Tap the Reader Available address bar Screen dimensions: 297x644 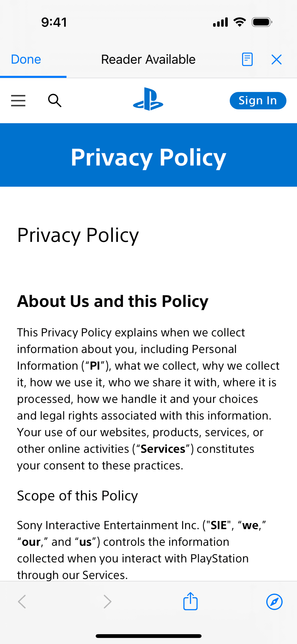(148, 60)
